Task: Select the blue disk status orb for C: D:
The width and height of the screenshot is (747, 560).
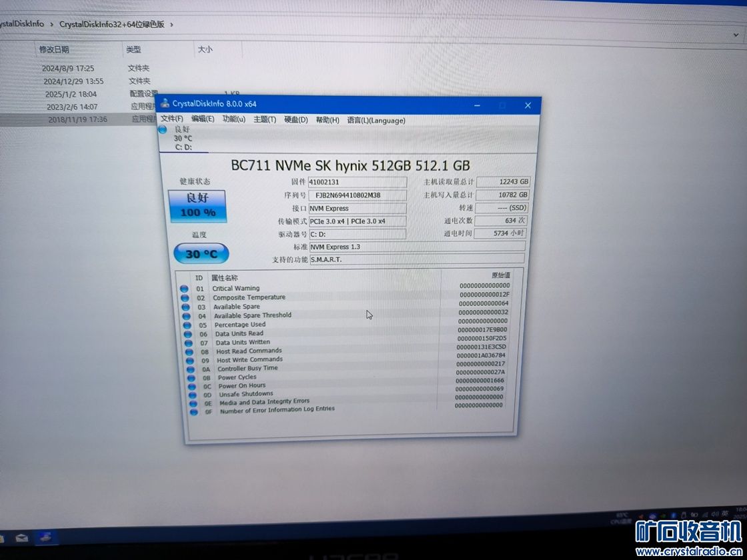Action: point(163,129)
